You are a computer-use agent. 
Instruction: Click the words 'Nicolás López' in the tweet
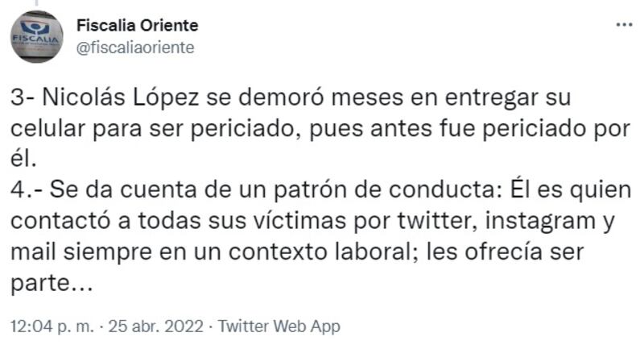point(120,98)
